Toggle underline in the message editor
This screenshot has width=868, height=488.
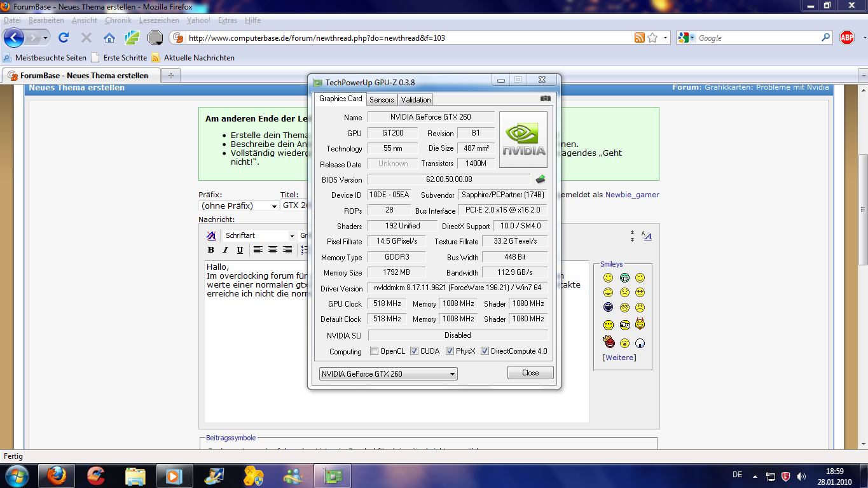(x=240, y=250)
